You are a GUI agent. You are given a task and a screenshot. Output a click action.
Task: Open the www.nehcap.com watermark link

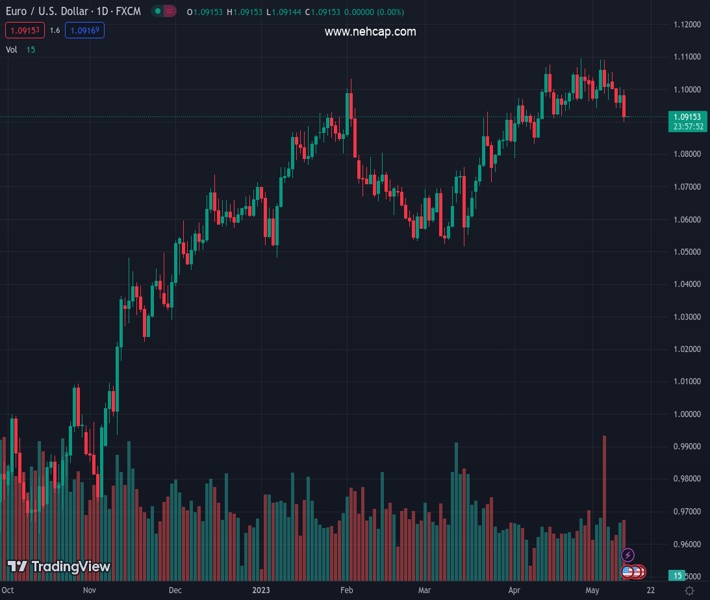(370, 31)
